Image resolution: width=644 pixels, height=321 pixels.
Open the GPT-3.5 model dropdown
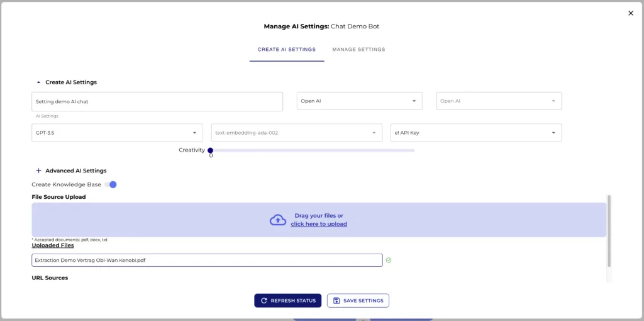pyautogui.click(x=117, y=133)
